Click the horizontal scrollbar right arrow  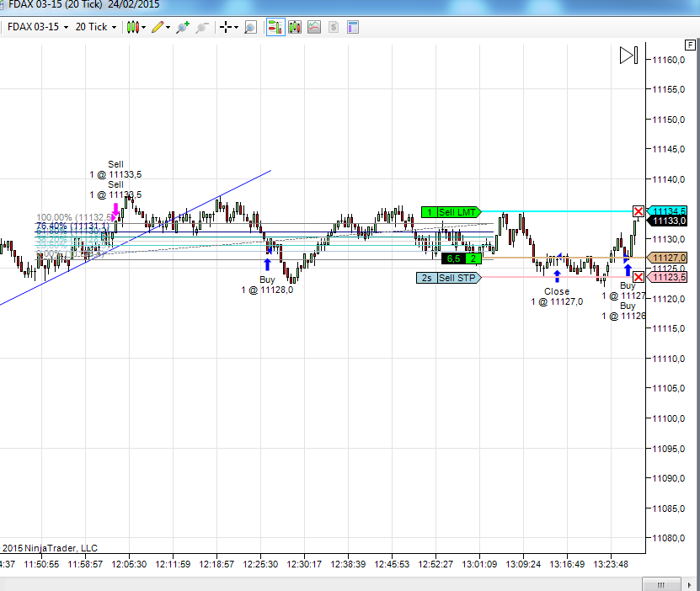pos(690,585)
